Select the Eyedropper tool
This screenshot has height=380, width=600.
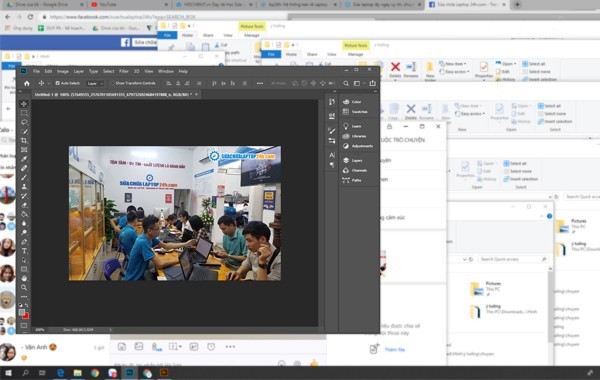[x=24, y=159]
